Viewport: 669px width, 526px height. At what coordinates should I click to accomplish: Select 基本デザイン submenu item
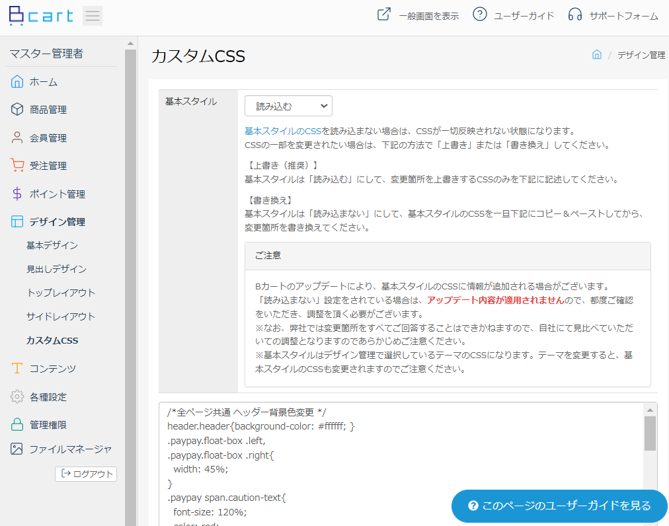pos(52,245)
